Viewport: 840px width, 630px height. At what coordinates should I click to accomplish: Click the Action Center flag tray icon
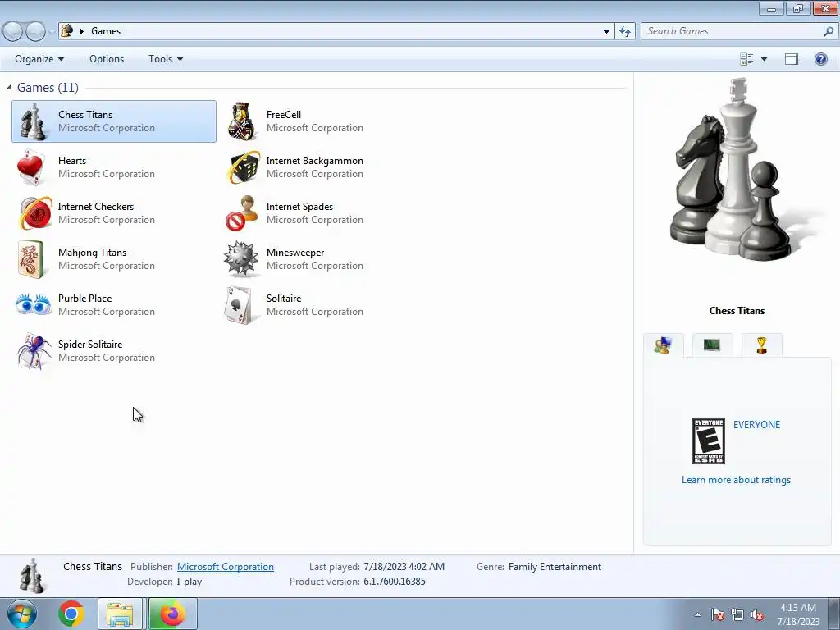(x=718, y=615)
